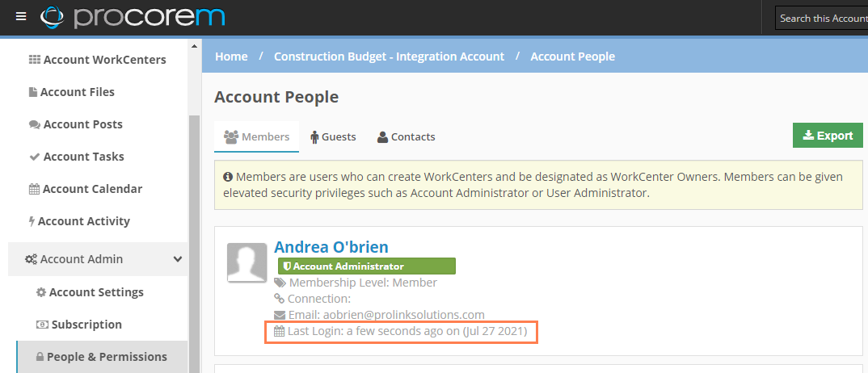Viewport: 868px width, 373px height.
Task: Click the Account Posts speech bubble icon
Action: click(x=34, y=124)
